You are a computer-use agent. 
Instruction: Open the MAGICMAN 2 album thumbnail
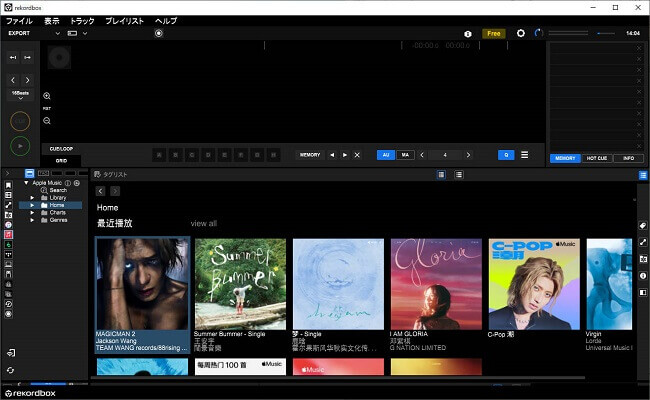[x=142, y=284]
